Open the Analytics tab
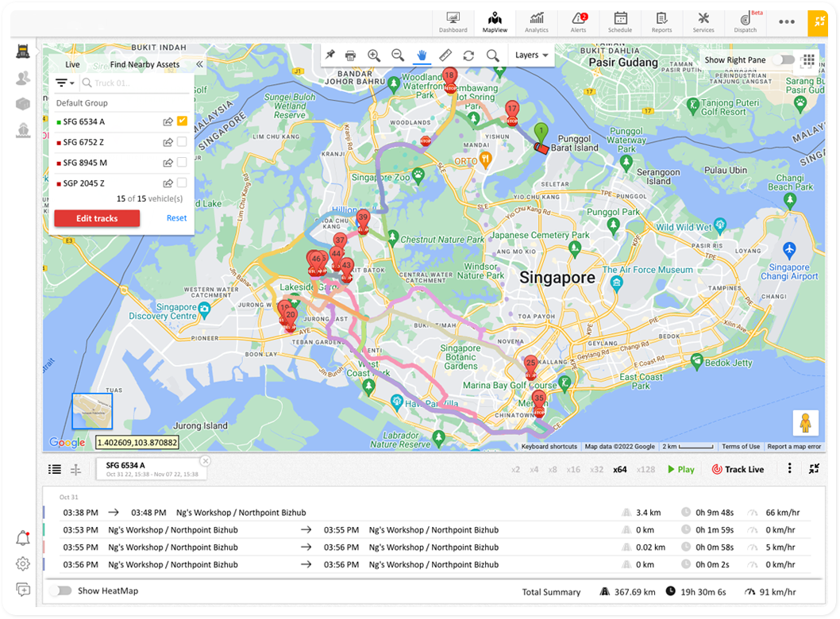The image size is (840, 619). 537,22
